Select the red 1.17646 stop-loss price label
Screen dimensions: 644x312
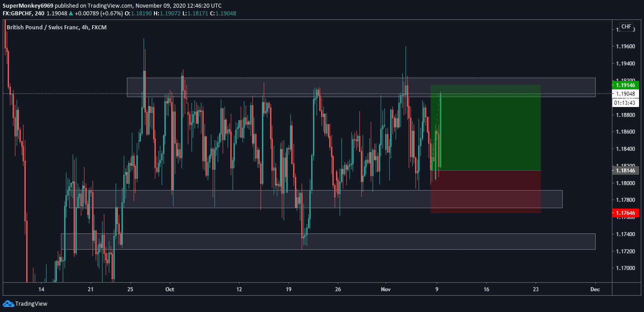point(625,213)
